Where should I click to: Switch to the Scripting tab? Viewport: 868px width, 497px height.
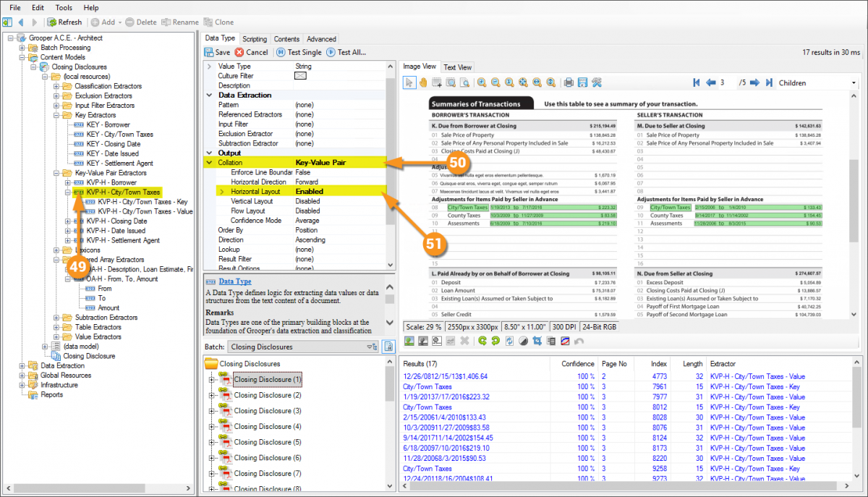tap(255, 39)
